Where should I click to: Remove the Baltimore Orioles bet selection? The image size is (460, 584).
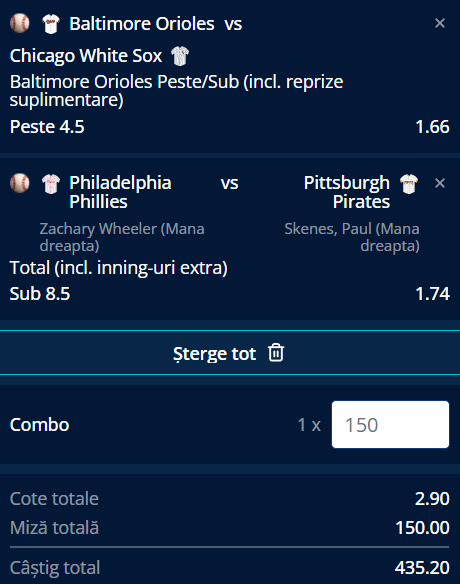click(440, 23)
